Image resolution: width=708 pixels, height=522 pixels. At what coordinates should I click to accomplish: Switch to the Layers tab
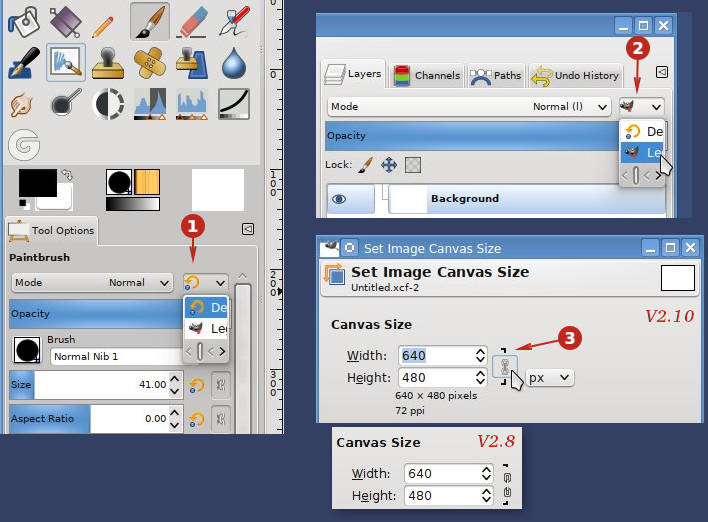coord(354,74)
